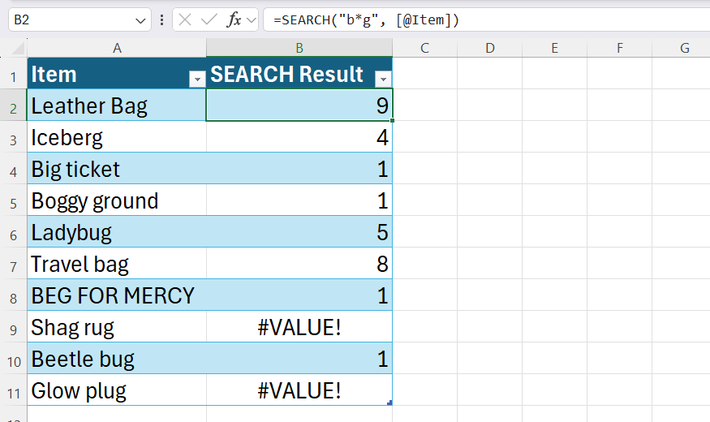Click the Cancel (X) formula icon
710x422 pixels.
tap(185, 20)
